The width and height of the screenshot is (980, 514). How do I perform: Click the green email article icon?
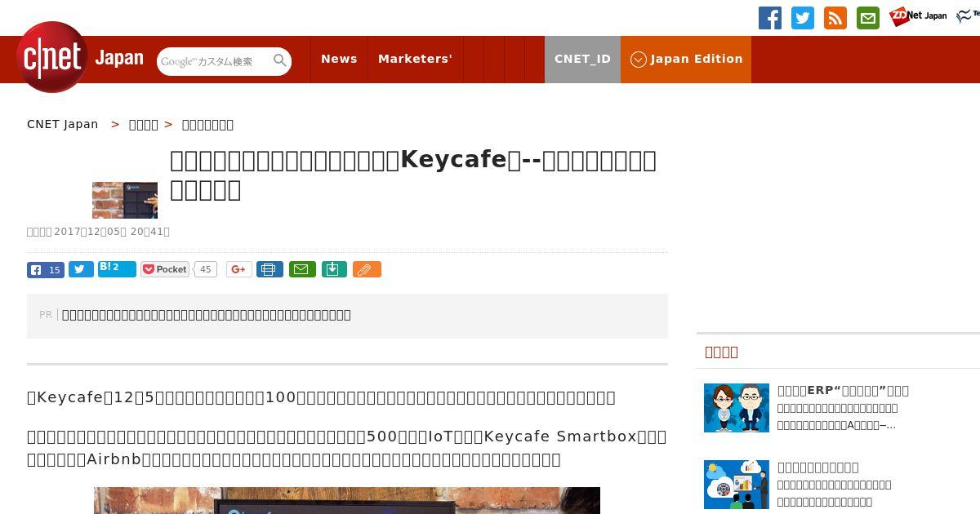[302, 269]
